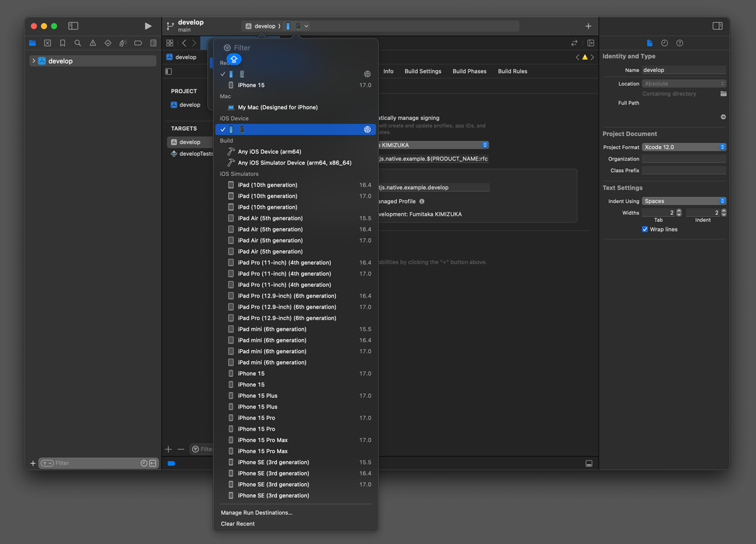Switch to the Build Settings tab
756x544 pixels.
423,71
